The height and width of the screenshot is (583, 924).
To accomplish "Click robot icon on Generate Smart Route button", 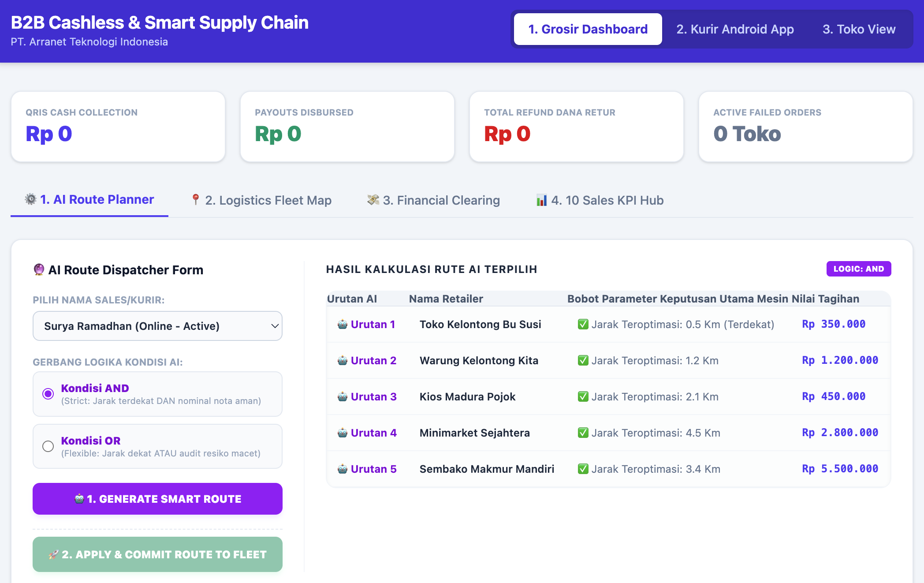I will tap(79, 499).
